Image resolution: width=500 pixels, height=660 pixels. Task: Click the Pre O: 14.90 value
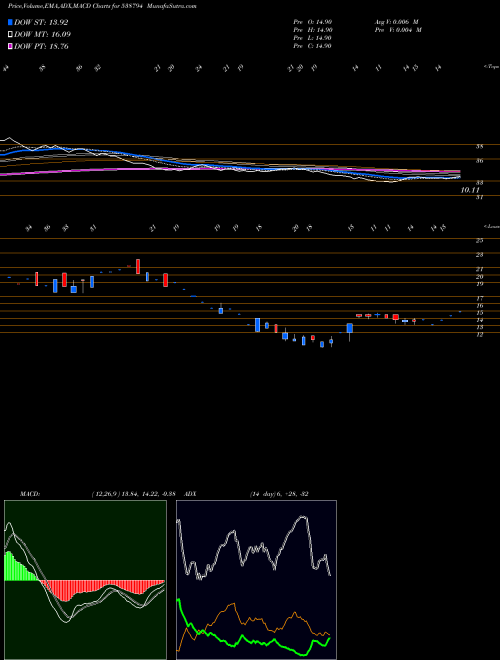(313, 22)
